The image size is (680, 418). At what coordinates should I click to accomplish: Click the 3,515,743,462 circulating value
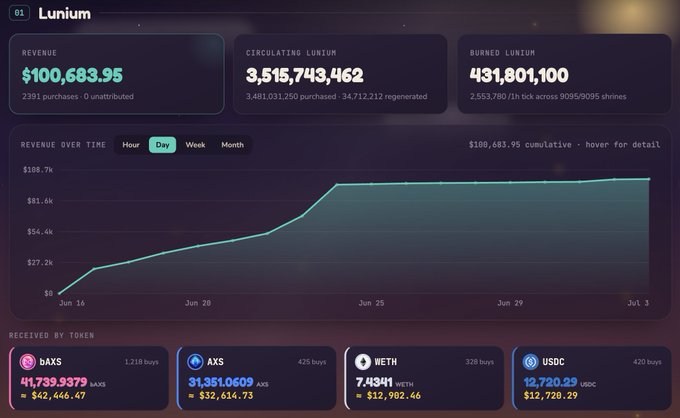pyautogui.click(x=304, y=75)
